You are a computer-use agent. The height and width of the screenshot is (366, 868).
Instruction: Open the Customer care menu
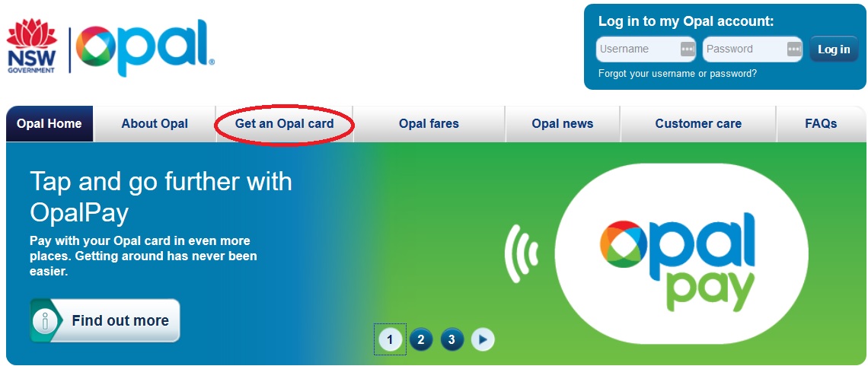click(699, 124)
